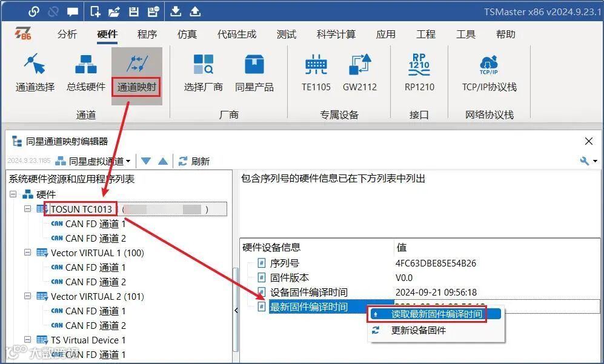Switch to the 分析 ribbon tab

67,35
